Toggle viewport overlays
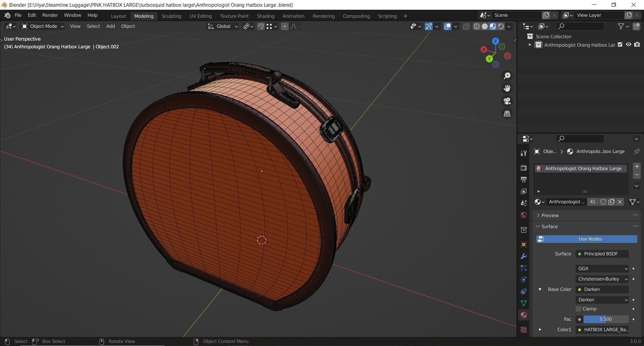 pyautogui.click(x=447, y=26)
